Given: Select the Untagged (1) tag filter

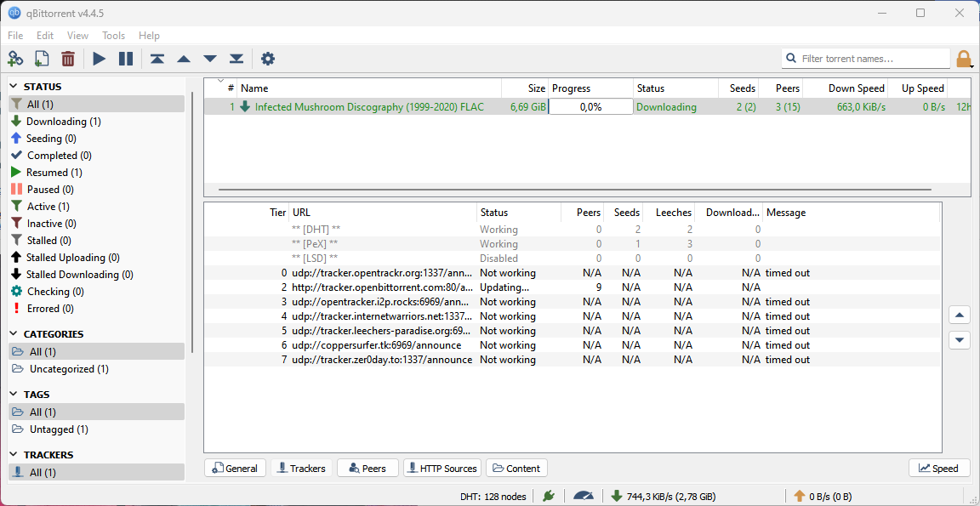Looking at the screenshot, I should (x=97, y=429).
